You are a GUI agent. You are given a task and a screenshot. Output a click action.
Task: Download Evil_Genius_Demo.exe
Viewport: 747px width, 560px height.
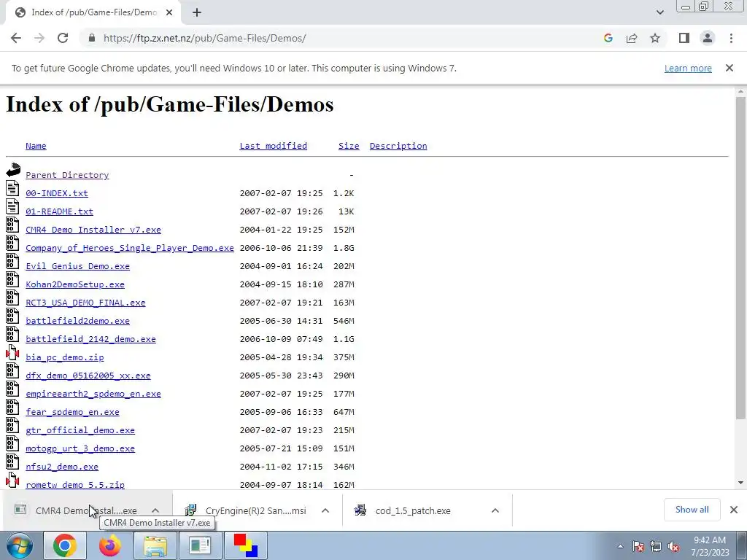(x=77, y=265)
